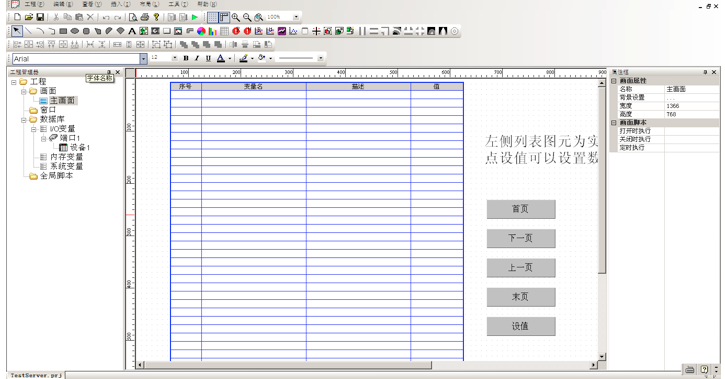Viewport: 725px width, 379px height.
Task: Click the color pie chart tool icon
Action: (201, 31)
